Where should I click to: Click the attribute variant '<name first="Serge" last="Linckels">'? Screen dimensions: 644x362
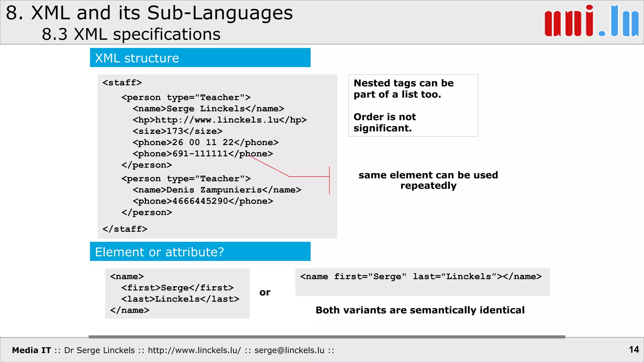pos(421,277)
